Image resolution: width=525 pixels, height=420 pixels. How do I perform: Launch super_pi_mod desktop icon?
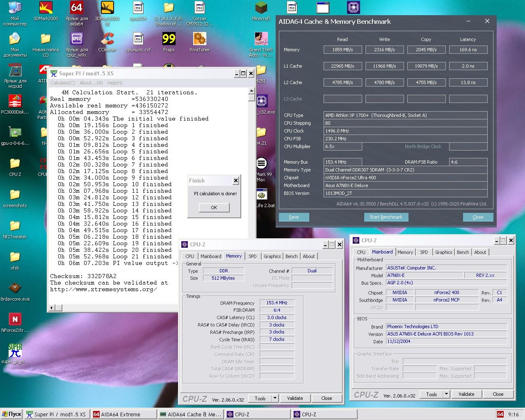[x=15, y=354]
